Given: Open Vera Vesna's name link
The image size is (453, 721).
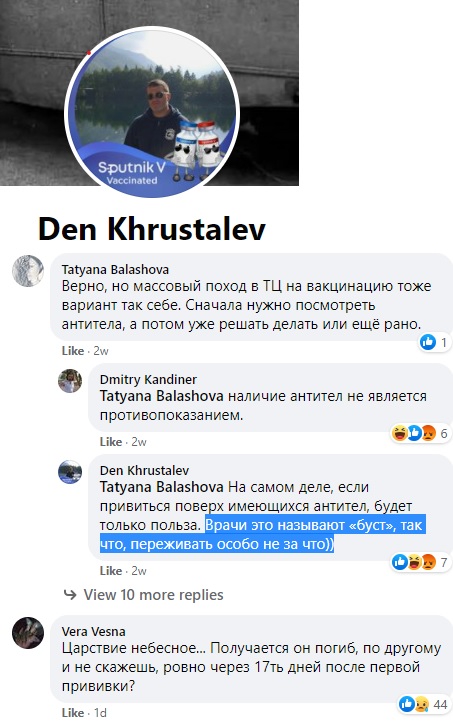Looking at the screenshot, I should click(93, 631).
